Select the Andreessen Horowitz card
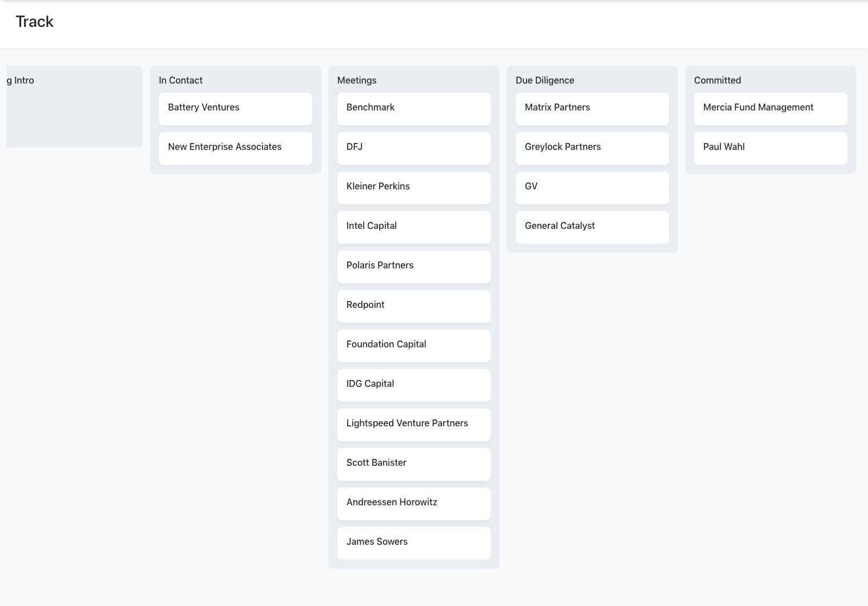The width and height of the screenshot is (868, 606). pyautogui.click(x=414, y=504)
